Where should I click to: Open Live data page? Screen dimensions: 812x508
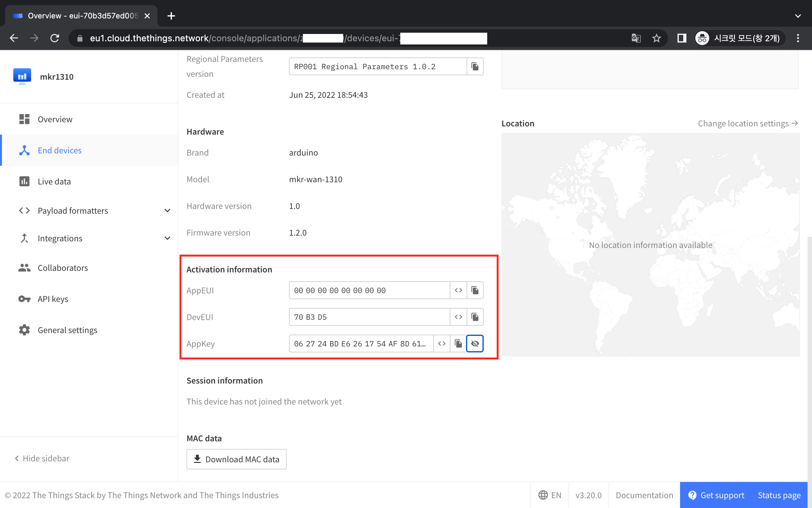89,181
